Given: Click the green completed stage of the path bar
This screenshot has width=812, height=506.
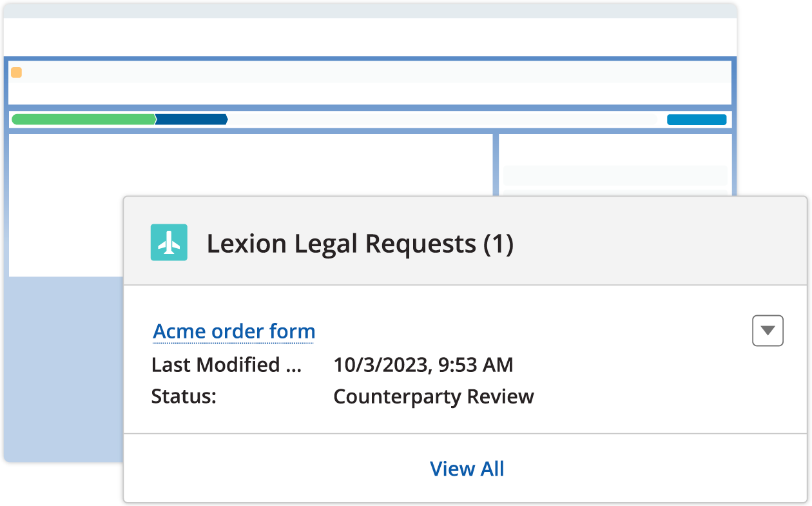Looking at the screenshot, I should [x=84, y=119].
